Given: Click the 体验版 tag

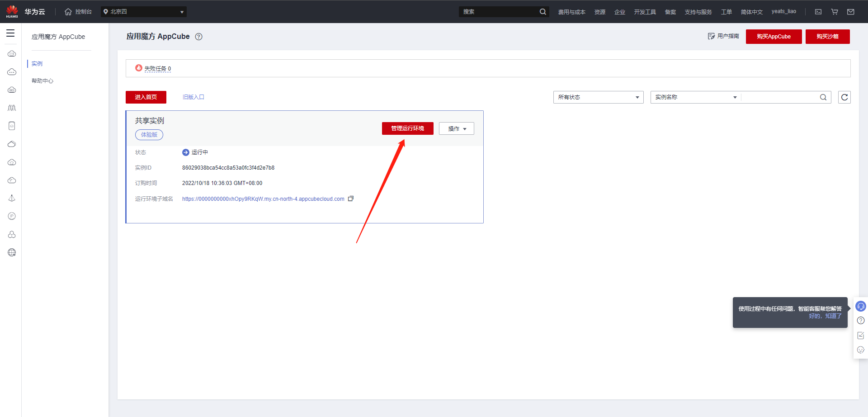Looking at the screenshot, I should [x=149, y=135].
